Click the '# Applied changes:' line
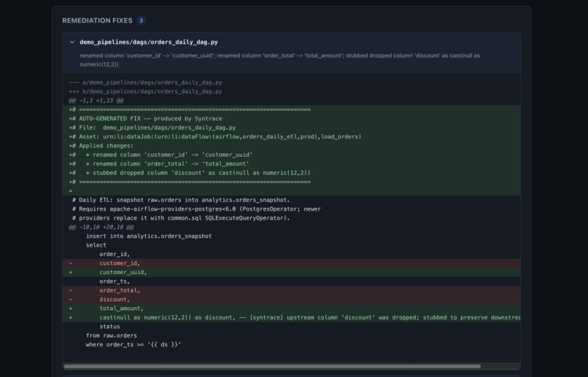This screenshot has width=588, height=377. [x=101, y=145]
